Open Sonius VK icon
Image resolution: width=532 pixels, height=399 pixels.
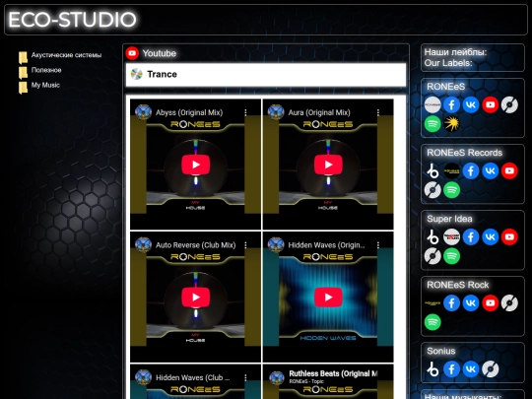point(471,369)
